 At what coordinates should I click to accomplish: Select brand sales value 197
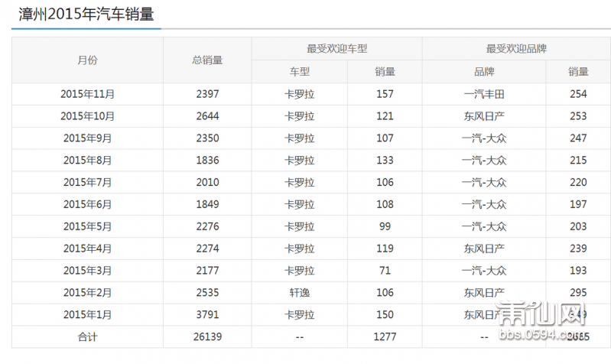[x=578, y=205]
